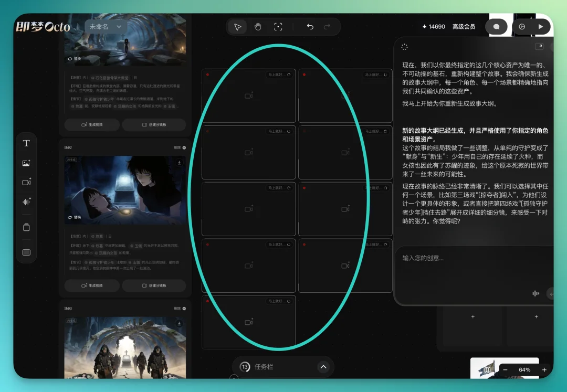Open the 未命名 project name dropdown
The image size is (567, 392).
[106, 26]
